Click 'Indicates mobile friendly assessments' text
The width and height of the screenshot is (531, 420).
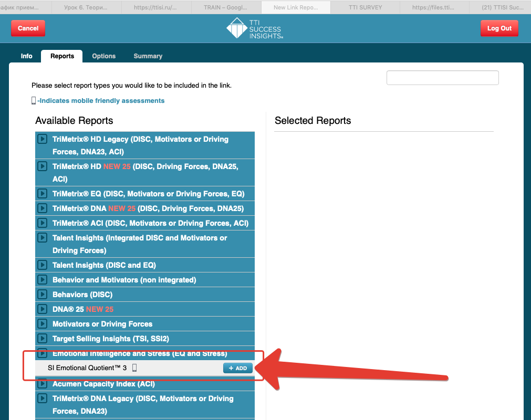tap(101, 100)
